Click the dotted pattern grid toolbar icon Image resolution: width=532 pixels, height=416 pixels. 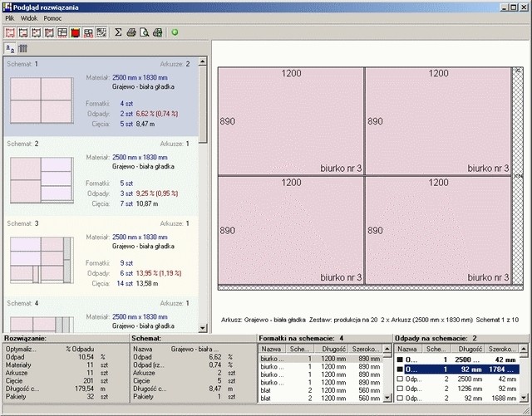coord(101,32)
